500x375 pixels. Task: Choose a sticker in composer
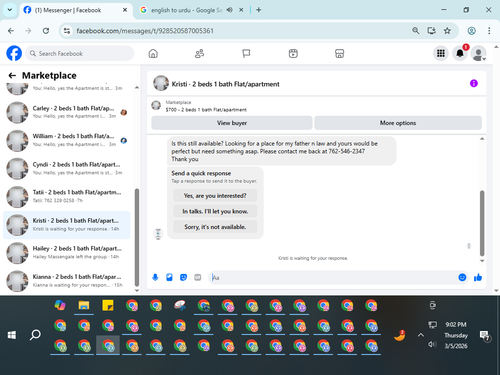click(x=183, y=277)
